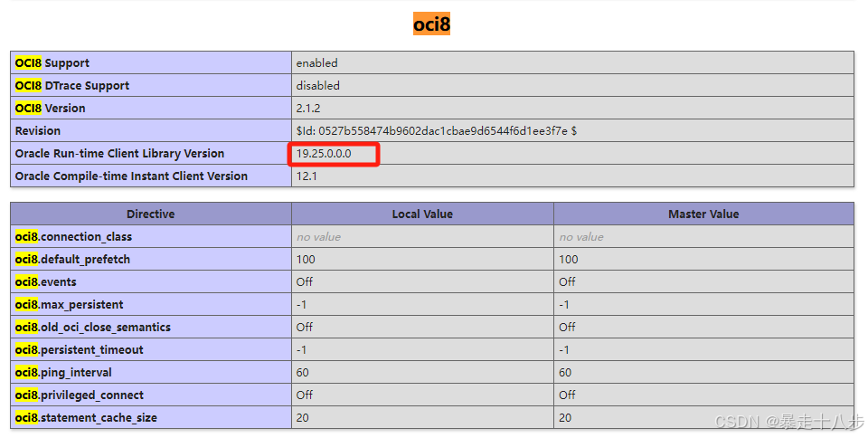868x438 pixels.
Task: Select the 'OCI8 Support' label cell
Action: (x=151, y=63)
